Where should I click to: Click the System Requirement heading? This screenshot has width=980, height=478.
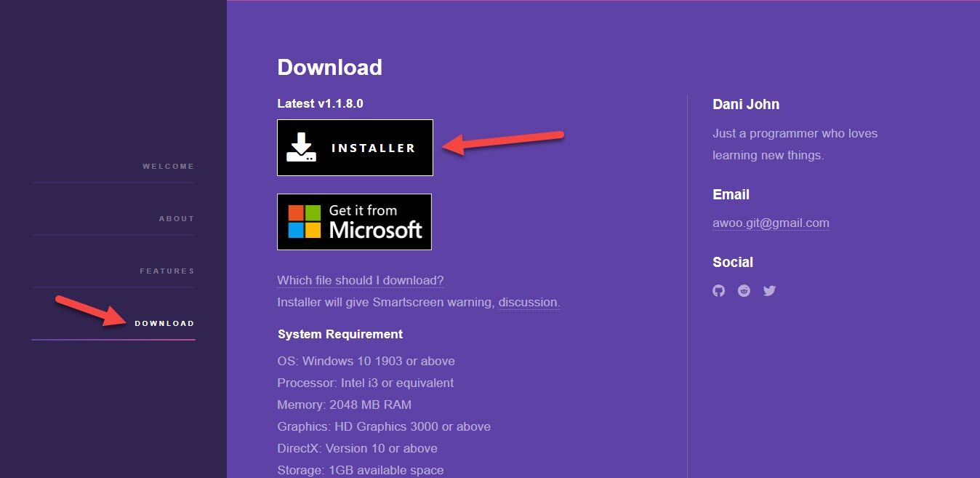[x=340, y=335]
